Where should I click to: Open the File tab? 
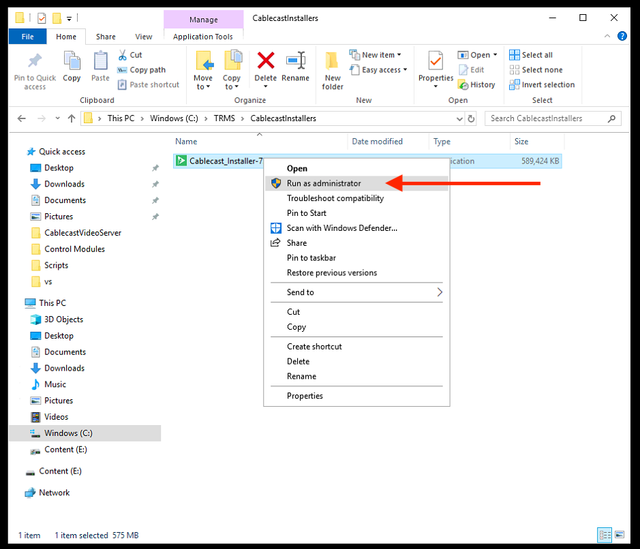tap(27, 37)
